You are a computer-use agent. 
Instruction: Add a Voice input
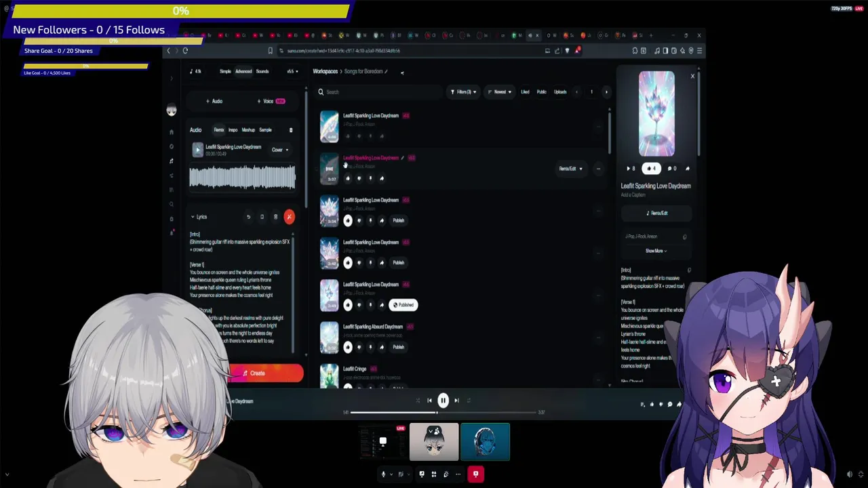(x=271, y=101)
